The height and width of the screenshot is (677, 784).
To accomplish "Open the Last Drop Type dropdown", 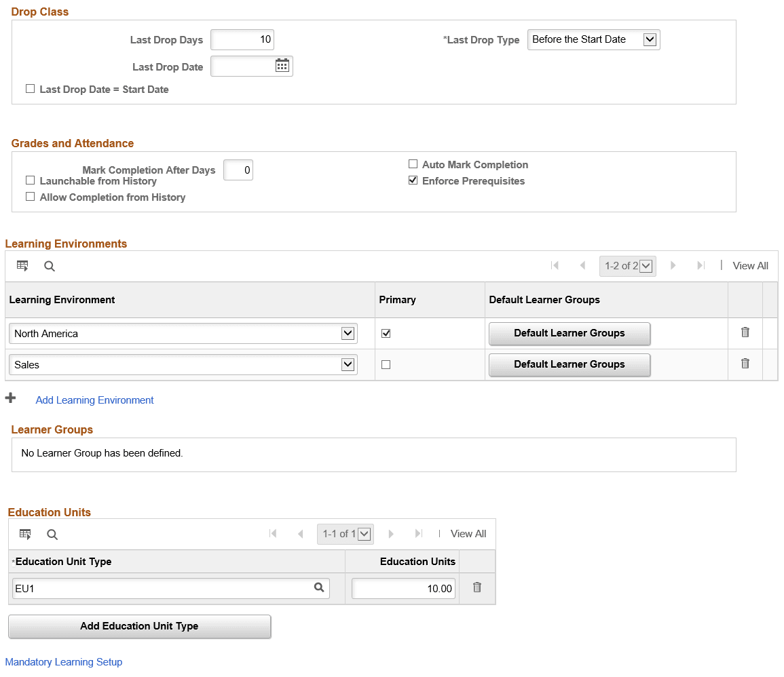I will coord(650,39).
